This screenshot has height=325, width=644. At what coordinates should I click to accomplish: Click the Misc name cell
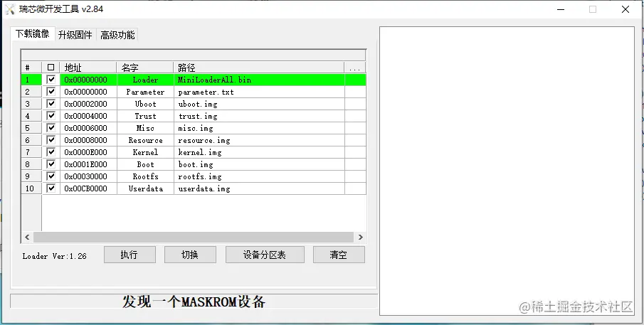coord(145,128)
